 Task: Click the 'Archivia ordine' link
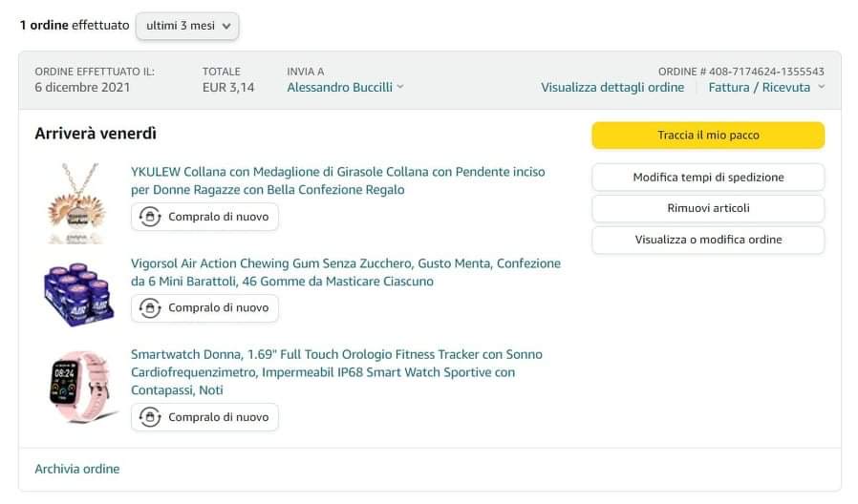coord(77,469)
